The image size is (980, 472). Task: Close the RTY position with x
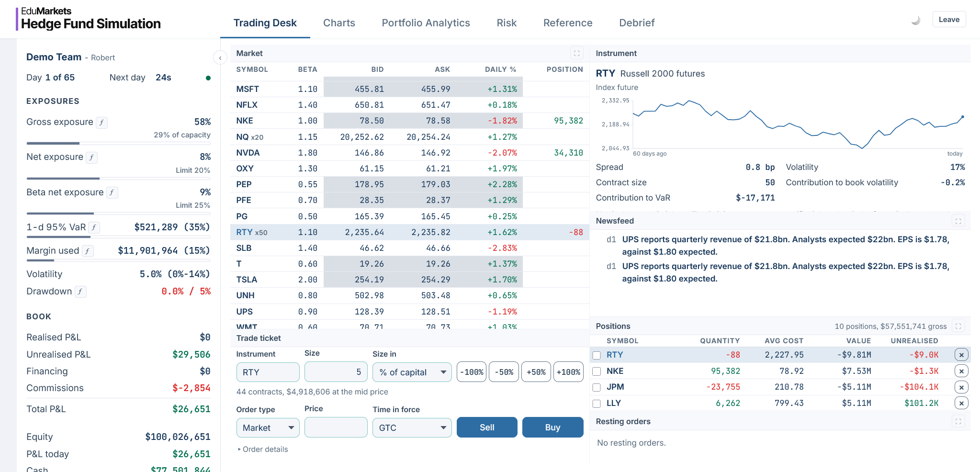(961, 355)
